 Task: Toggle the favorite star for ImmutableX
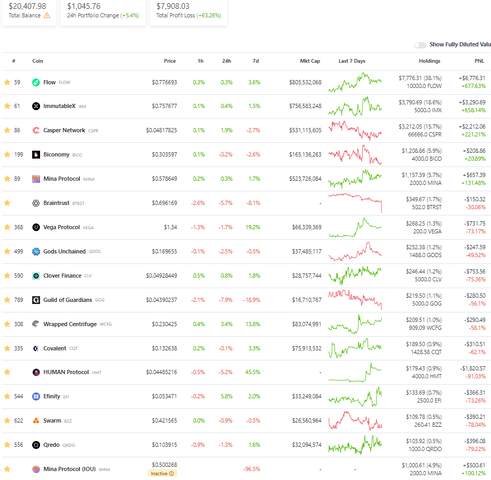click(7, 106)
